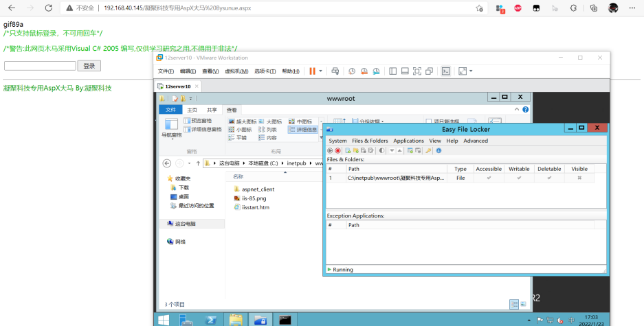Screen dimensions: 644x326
Task: Open the Advanced menu in Easy File Locker
Action: coord(475,141)
